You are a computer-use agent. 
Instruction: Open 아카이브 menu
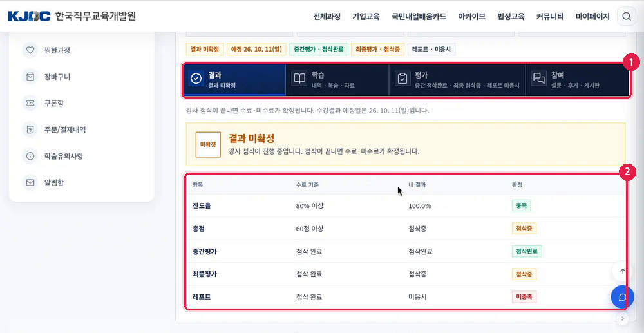click(471, 16)
